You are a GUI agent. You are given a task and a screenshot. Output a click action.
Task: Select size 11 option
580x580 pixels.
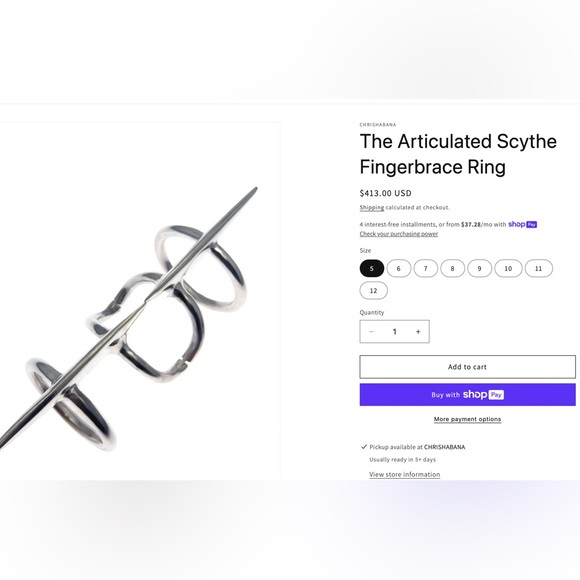tap(539, 268)
